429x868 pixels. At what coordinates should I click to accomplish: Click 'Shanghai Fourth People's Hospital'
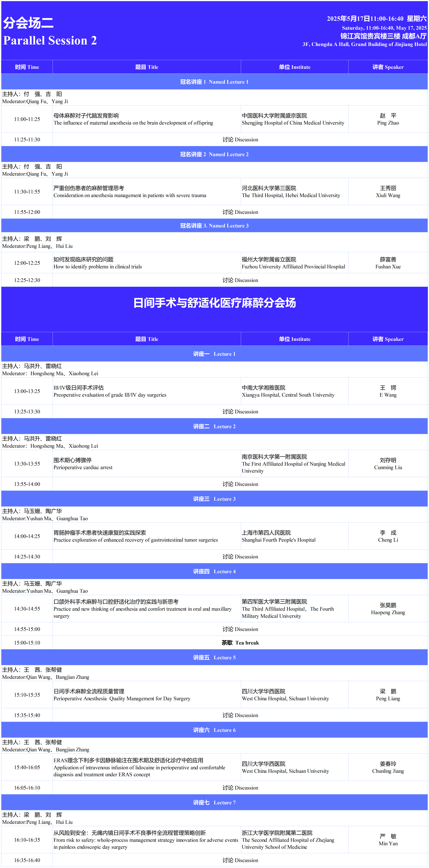pyautogui.click(x=278, y=540)
